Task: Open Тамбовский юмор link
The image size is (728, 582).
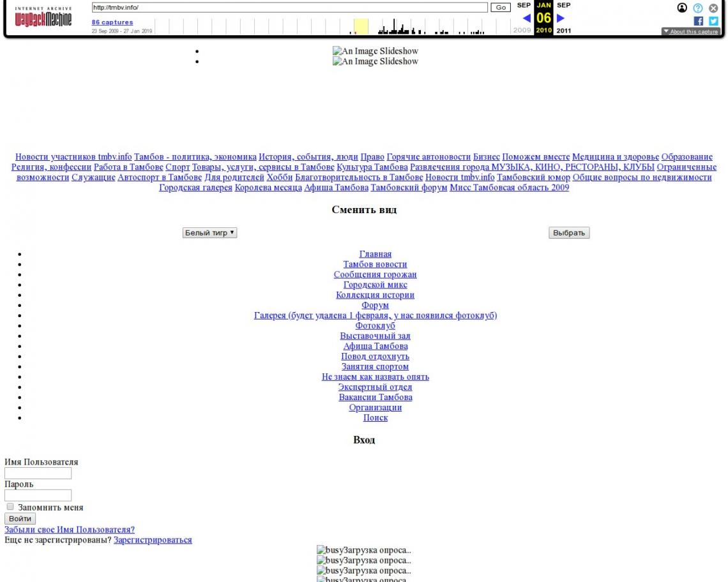Action: pos(533,177)
